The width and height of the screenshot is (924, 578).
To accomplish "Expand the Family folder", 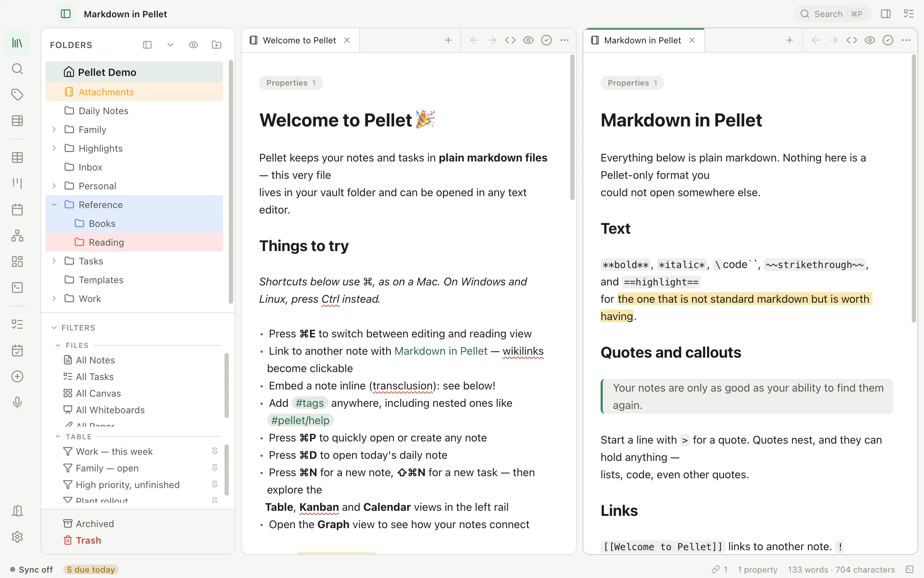I will tap(54, 130).
